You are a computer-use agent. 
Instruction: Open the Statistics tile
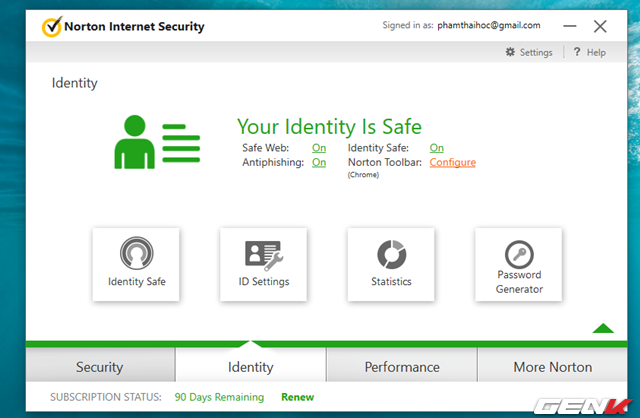(x=391, y=265)
